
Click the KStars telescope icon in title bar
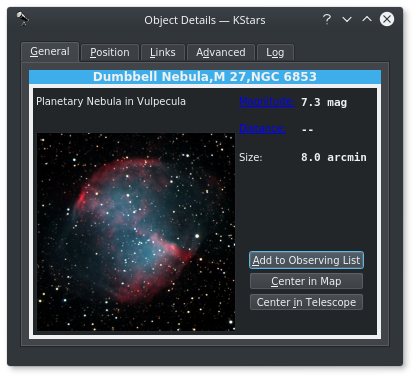click(23, 19)
